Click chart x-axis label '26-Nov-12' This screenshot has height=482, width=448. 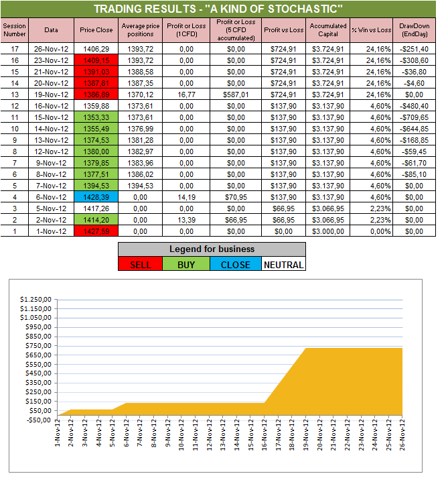402,434
